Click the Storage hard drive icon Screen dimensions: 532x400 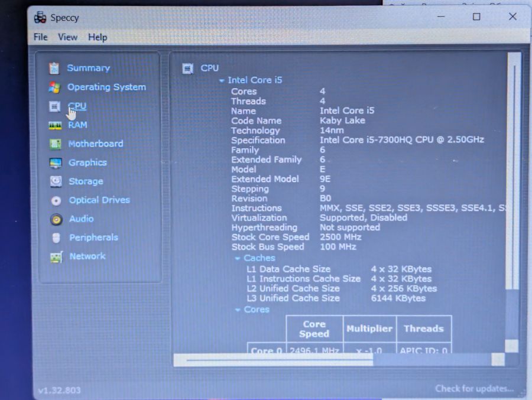tap(56, 181)
